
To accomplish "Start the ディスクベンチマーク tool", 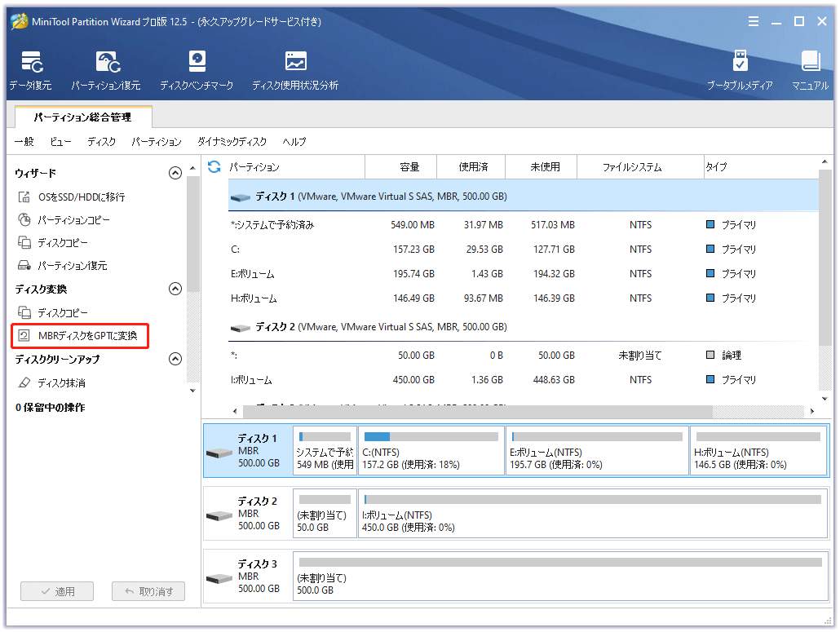I will [196, 69].
